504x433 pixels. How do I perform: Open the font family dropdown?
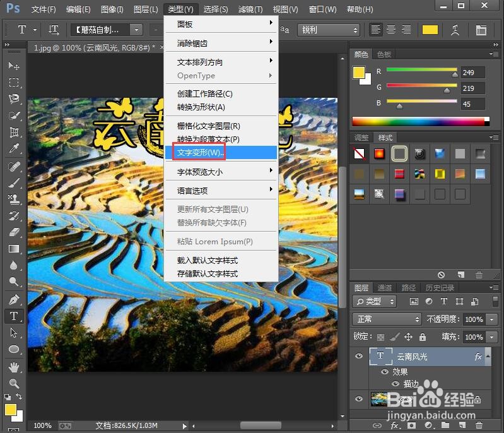[x=137, y=30]
